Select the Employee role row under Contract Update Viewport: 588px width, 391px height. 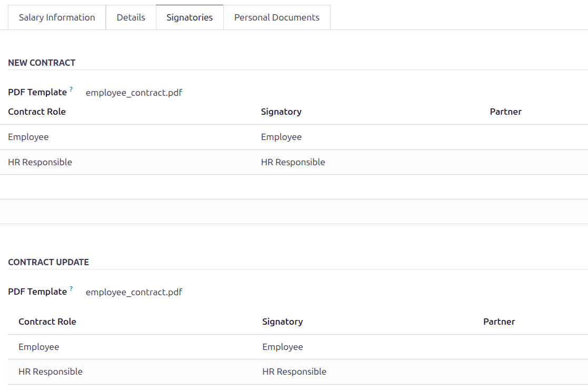click(x=39, y=347)
